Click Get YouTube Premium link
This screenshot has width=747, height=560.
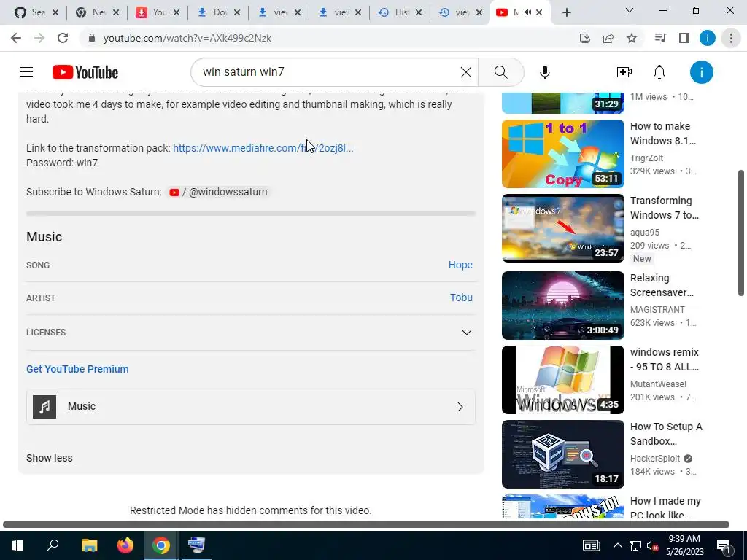77,369
